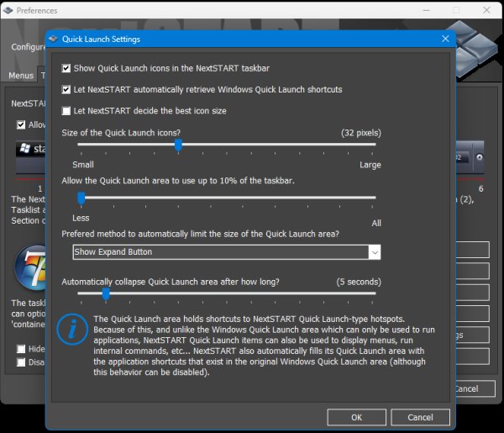Viewport: 504px width, 433px height.
Task: Disable Show Quick Launch icons in taskbar
Action: tap(67, 68)
